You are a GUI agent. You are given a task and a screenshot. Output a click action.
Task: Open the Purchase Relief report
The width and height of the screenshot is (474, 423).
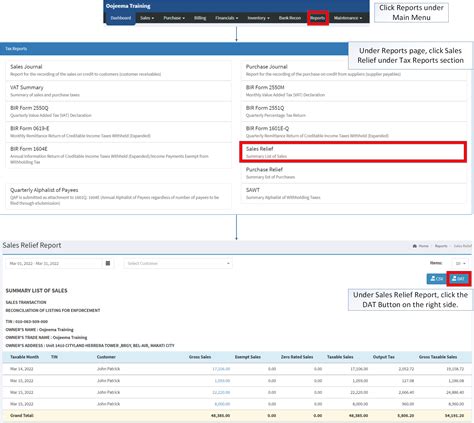point(354,173)
